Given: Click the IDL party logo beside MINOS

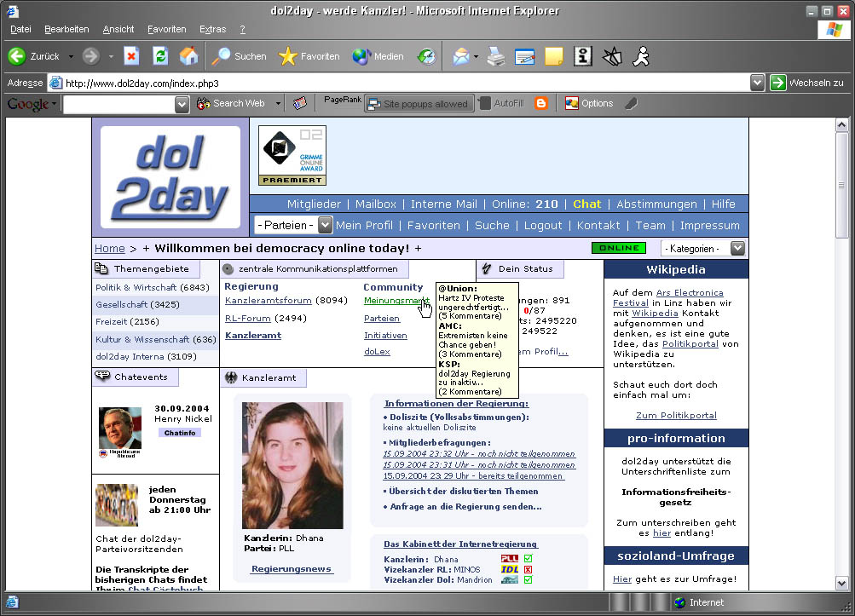Looking at the screenshot, I should (x=510, y=569).
